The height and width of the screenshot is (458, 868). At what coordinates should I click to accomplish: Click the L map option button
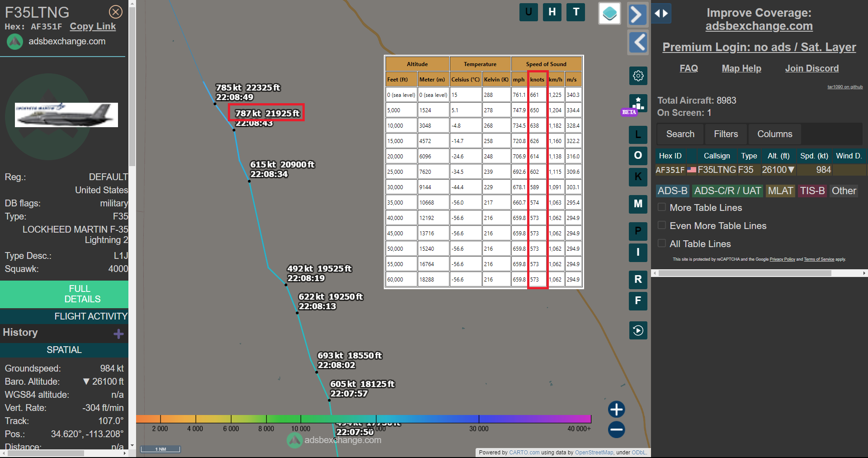pyautogui.click(x=638, y=134)
